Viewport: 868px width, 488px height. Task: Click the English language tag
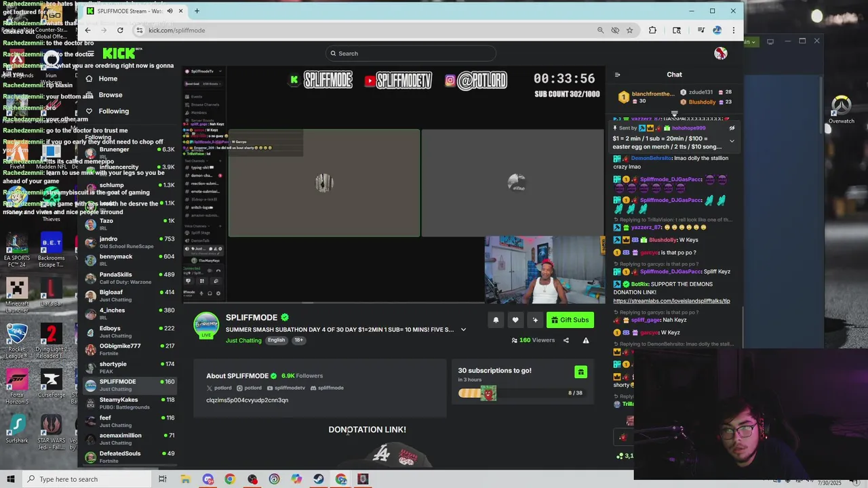coord(276,340)
